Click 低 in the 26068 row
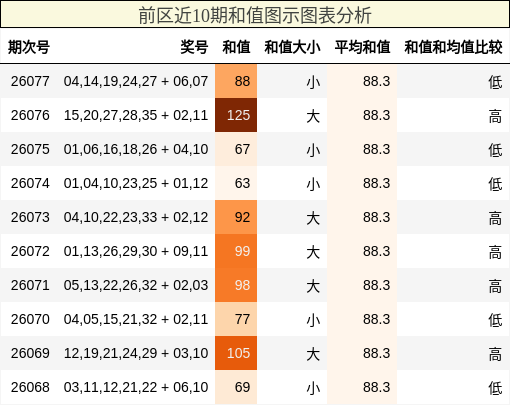The height and width of the screenshot is (405, 510). pos(495,388)
